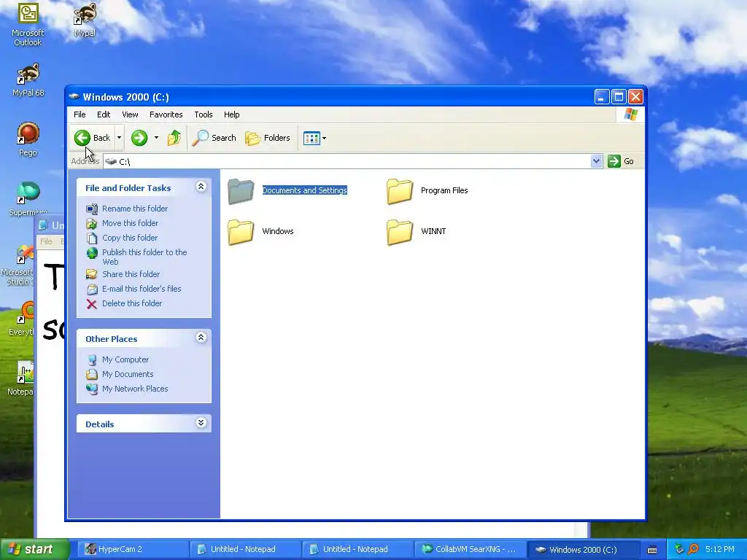747x560 pixels.
Task: Click the Start button
Action: (x=34, y=550)
